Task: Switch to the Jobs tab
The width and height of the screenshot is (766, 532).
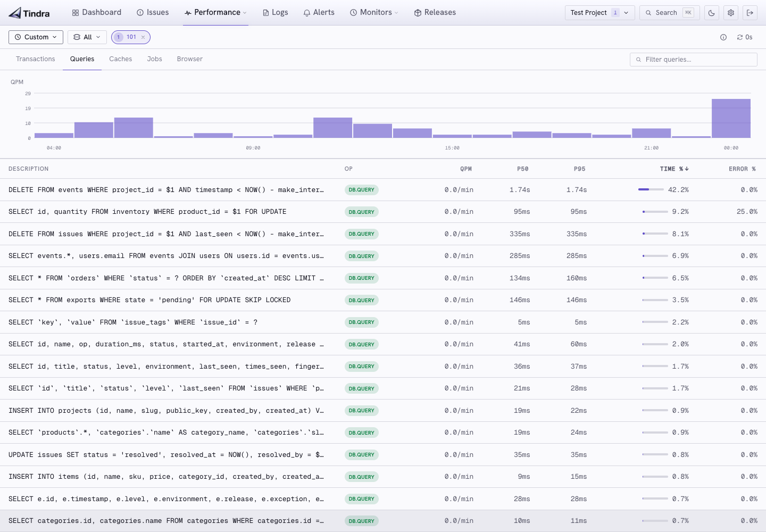Action: pyautogui.click(x=155, y=59)
